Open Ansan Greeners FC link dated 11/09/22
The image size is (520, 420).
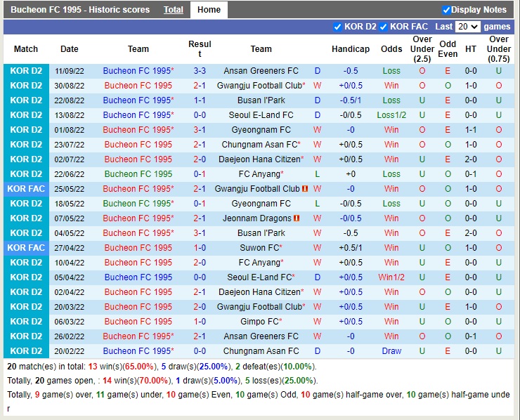click(x=261, y=71)
